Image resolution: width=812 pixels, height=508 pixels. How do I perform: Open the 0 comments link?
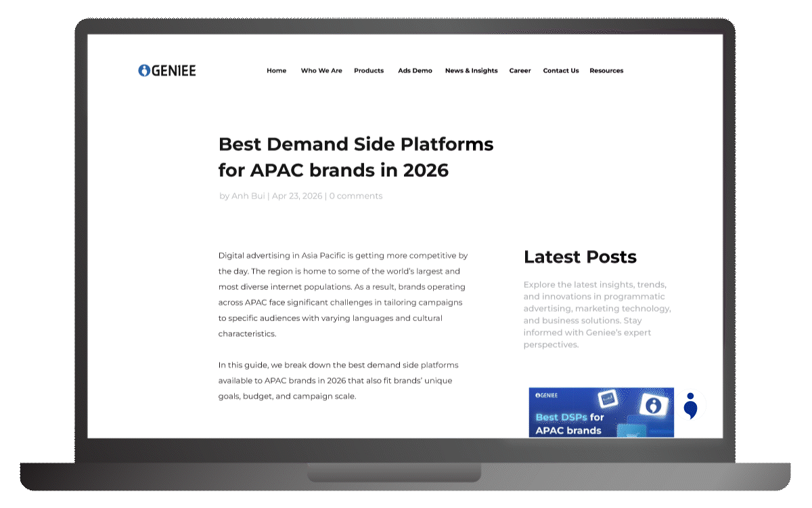(x=356, y=196)
